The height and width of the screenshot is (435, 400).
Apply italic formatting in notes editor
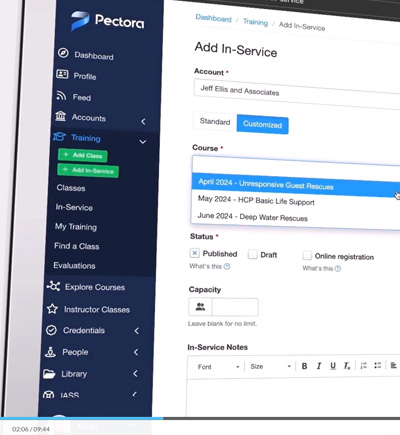(319, 366)
